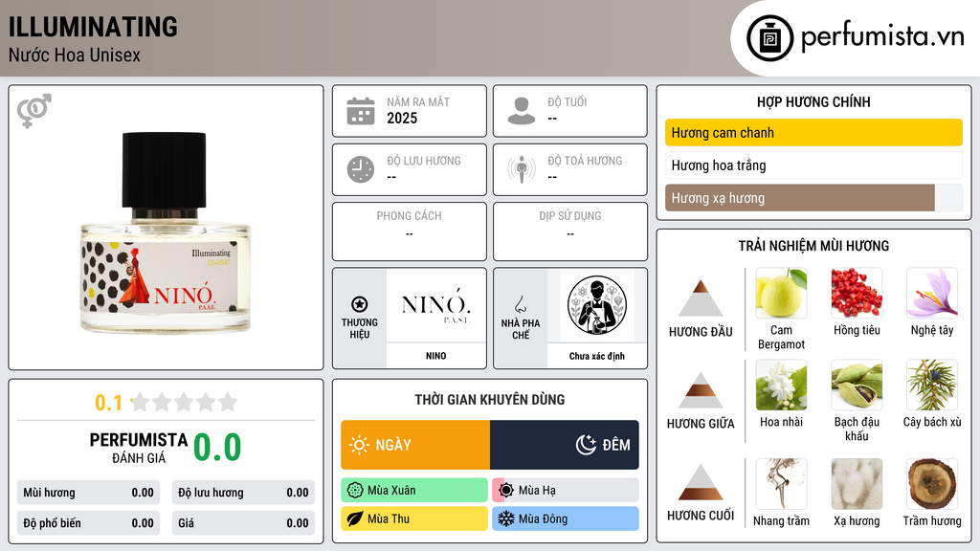Click the moon icon in Đêm bar

coord(586,445)
